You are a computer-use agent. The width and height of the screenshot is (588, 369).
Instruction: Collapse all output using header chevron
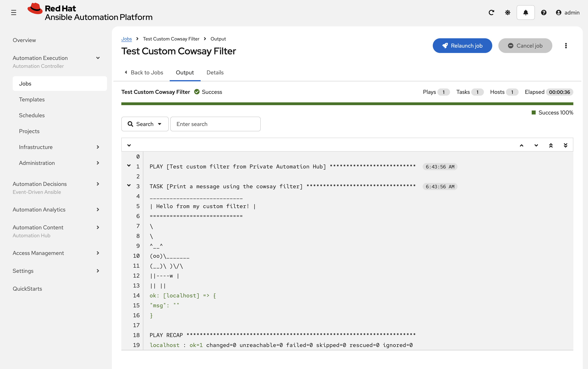[x=129, y=145]
